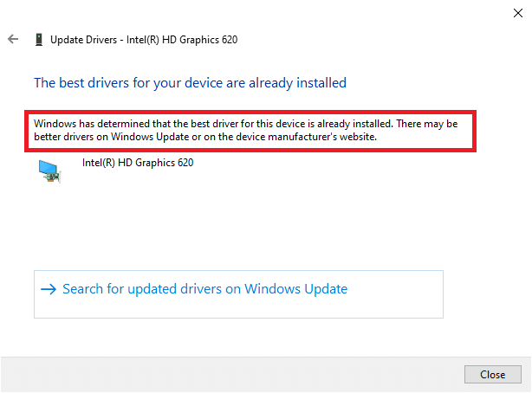Click 'Windows Update' words in the command link

click(295, 289)
